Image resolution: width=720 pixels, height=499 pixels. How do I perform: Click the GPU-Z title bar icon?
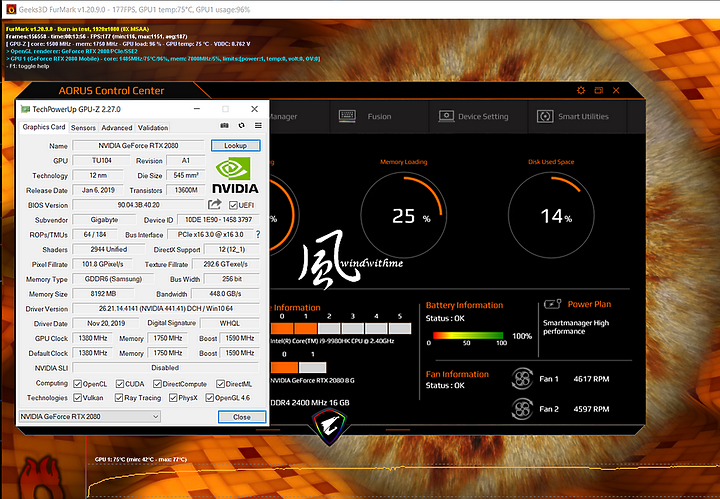(26, 109)
